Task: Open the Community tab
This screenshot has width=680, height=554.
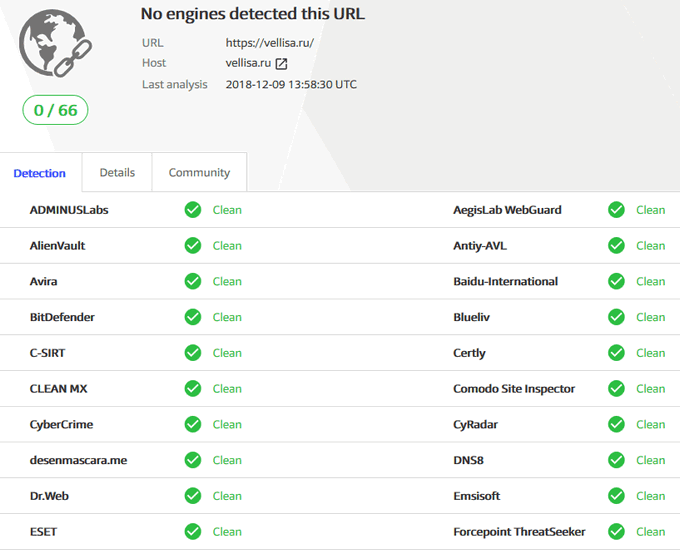Action: click(x=199, y=172)
